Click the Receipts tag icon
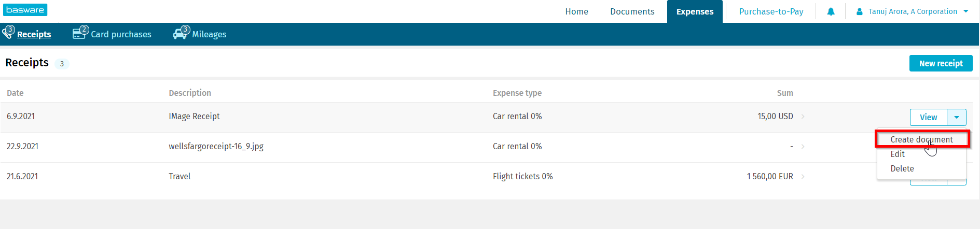Image resolution: width=980 pixels, height=229 pixels. [x=7, y=33]
